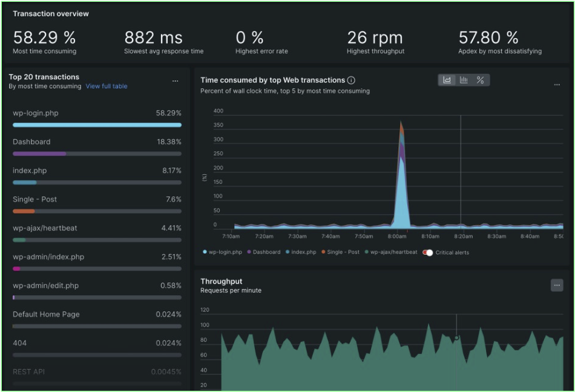Select the percentage display icon
The width and height of the screenshot is (575, 392).
(x=480, y=79)
